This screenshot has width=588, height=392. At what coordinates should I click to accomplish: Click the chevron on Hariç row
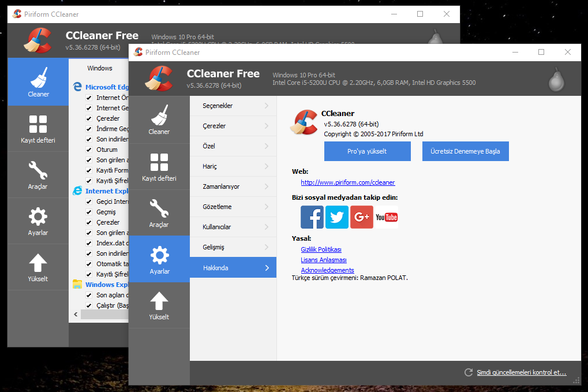pos(267,166)
